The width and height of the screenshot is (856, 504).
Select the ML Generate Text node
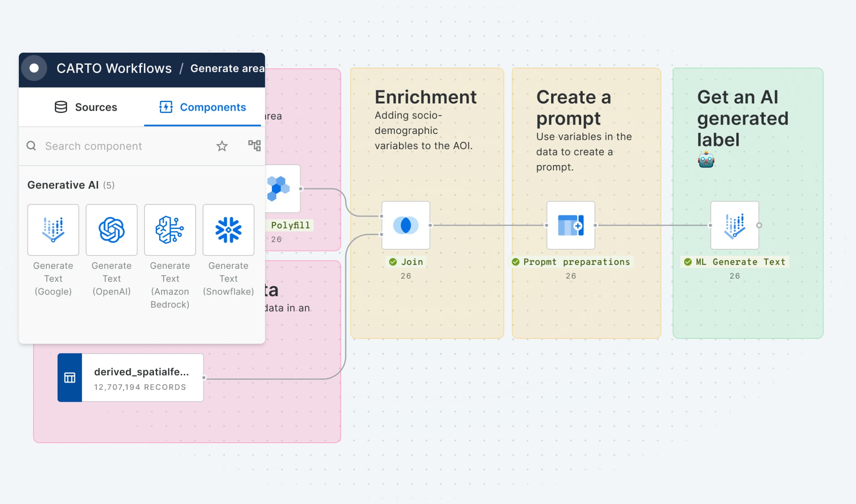[x=734, y=225]
